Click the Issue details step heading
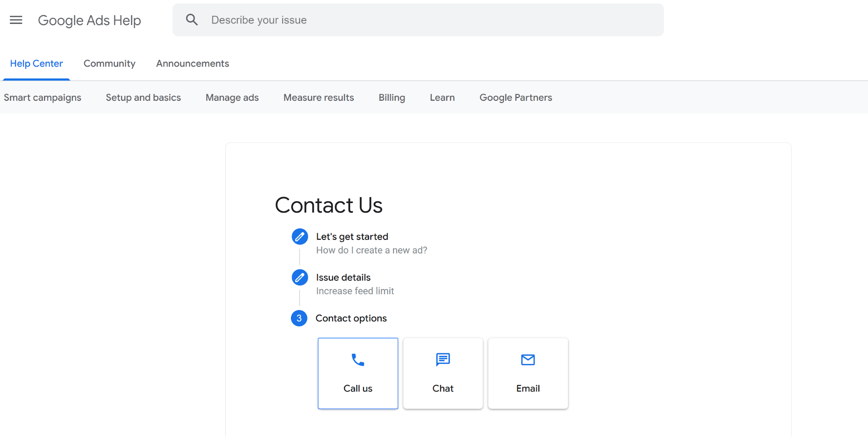 tap(343, 278)
